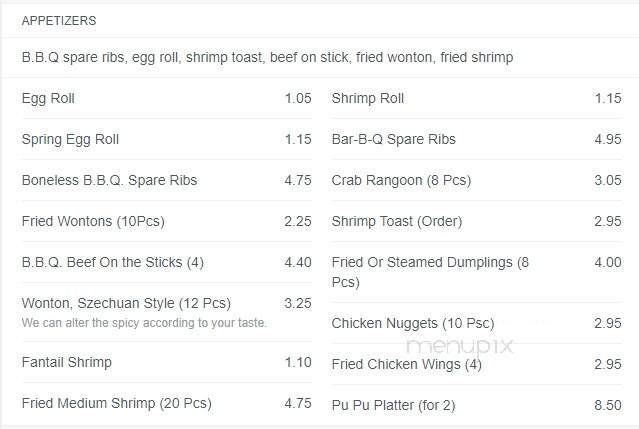This screenshot has width=639, height=429.
Task: Choose the Shrimp Roll item
Action: (367, 98)
